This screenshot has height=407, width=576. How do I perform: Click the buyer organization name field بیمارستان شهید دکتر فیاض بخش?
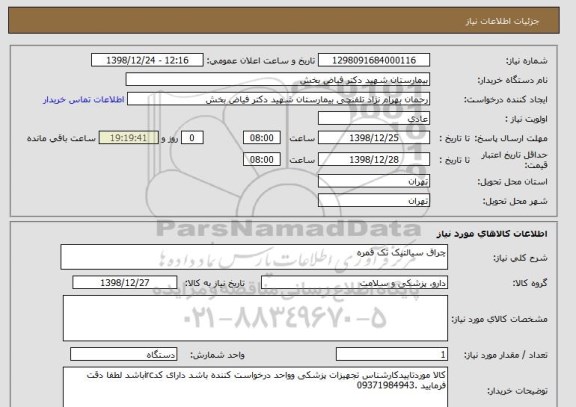[x=278, y=79]
